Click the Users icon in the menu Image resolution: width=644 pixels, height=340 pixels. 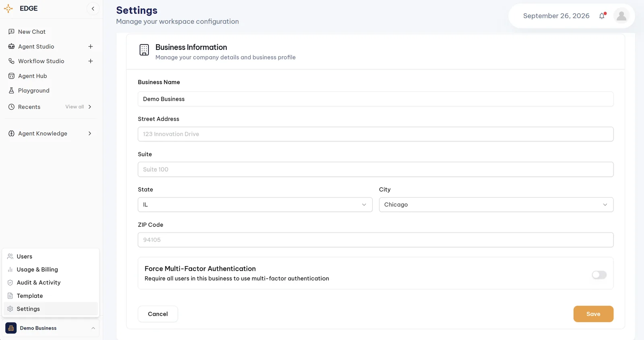pos(10,256)
